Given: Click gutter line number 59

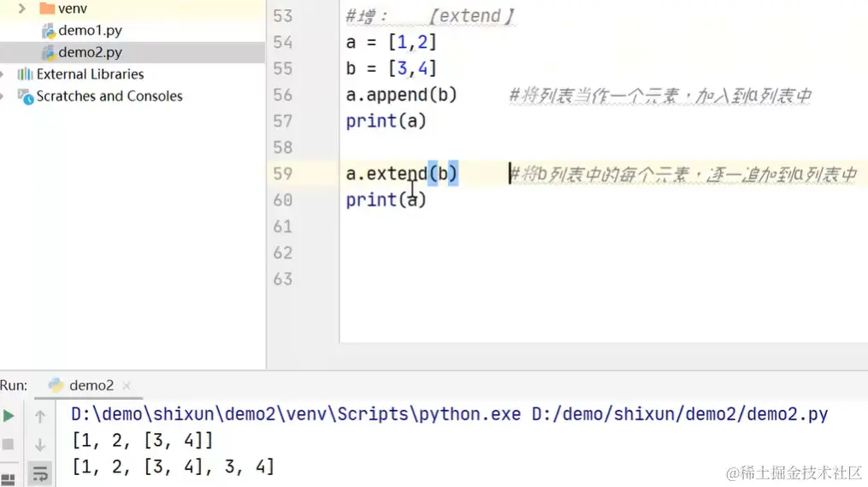Looking at the screenshot, I should pos(282,174).
